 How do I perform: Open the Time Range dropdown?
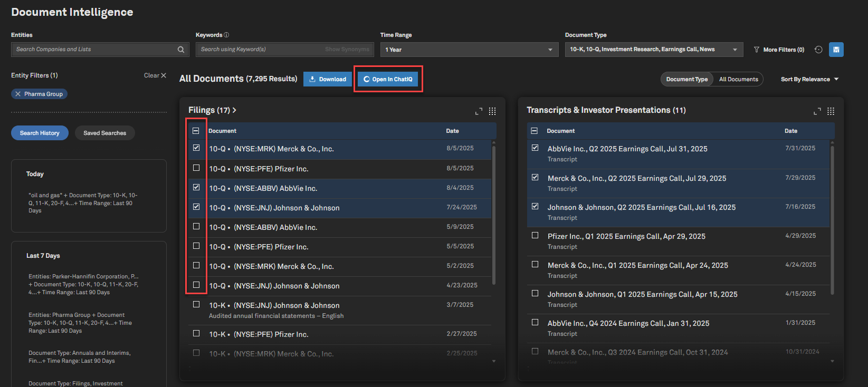pos(469,50)
